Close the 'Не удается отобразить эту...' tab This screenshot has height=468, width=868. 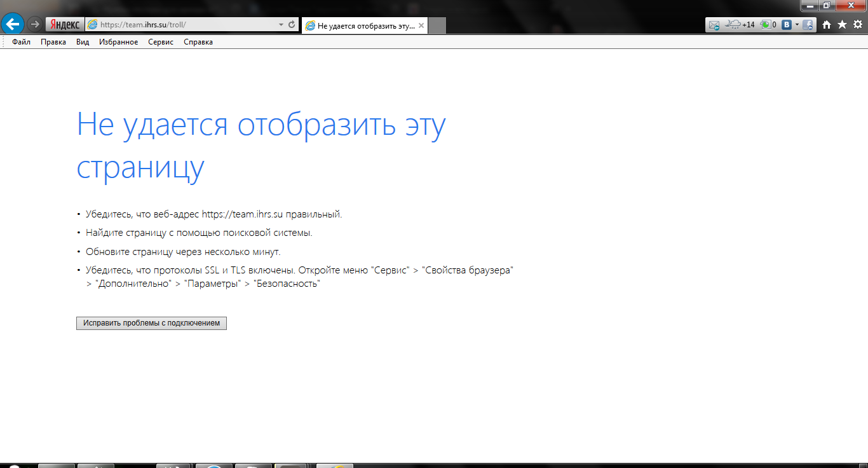[421, 25]
